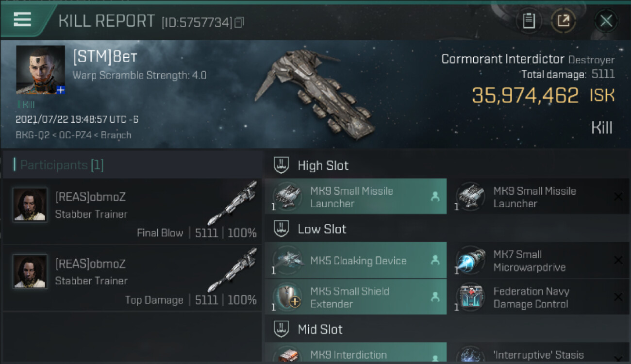
Task: Copy the kill report ID
Action: click(239, 22)
